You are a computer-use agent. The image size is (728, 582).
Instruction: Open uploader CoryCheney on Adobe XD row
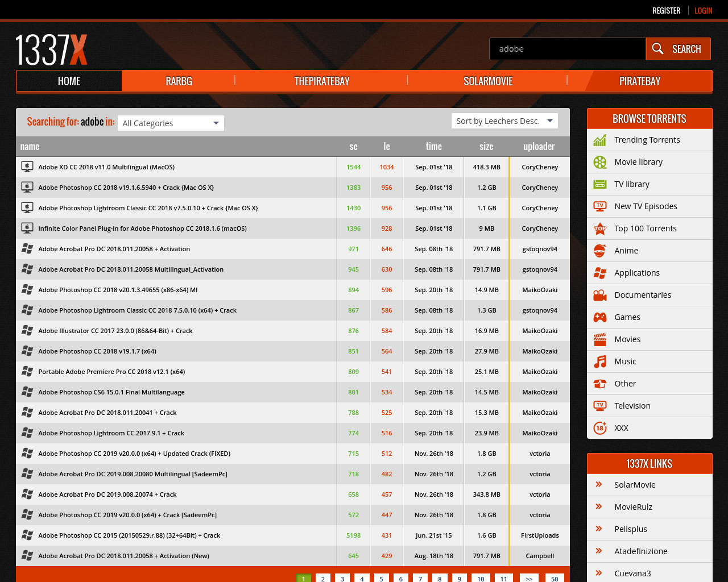click(540, 167)
